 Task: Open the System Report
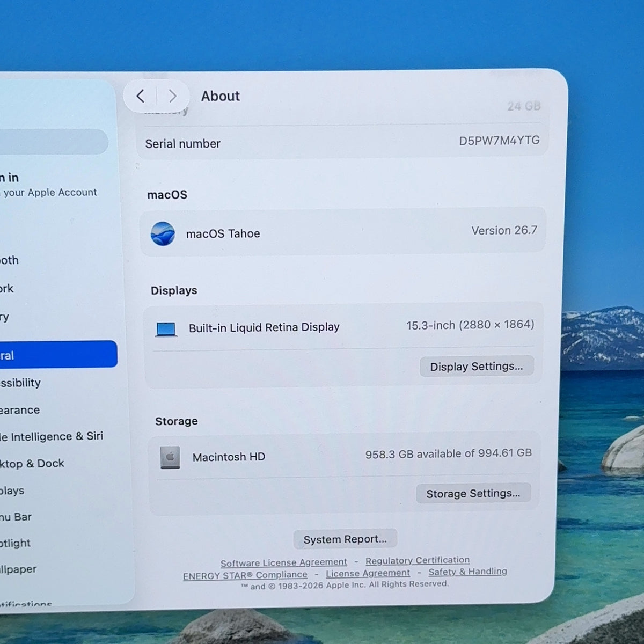(x=345, y=539)
